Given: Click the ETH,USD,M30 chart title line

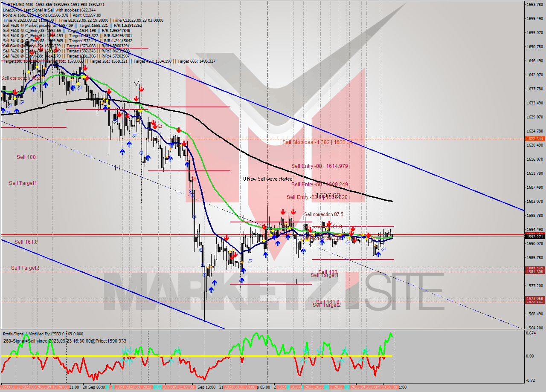Looking at the screenshot, I should 56,4.
